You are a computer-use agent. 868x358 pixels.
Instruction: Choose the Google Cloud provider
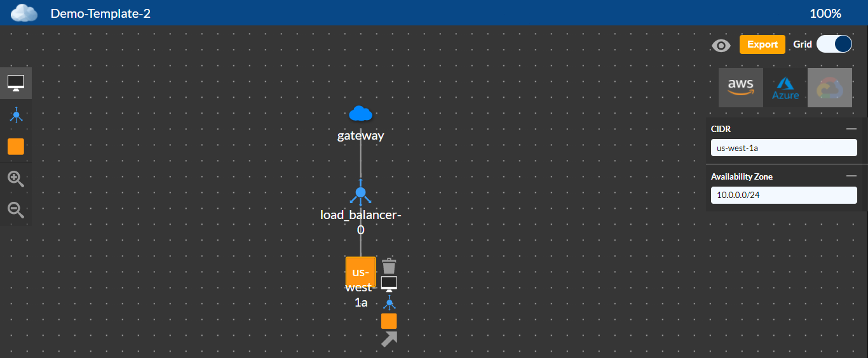pyautogui.click(x=830, y=88)
